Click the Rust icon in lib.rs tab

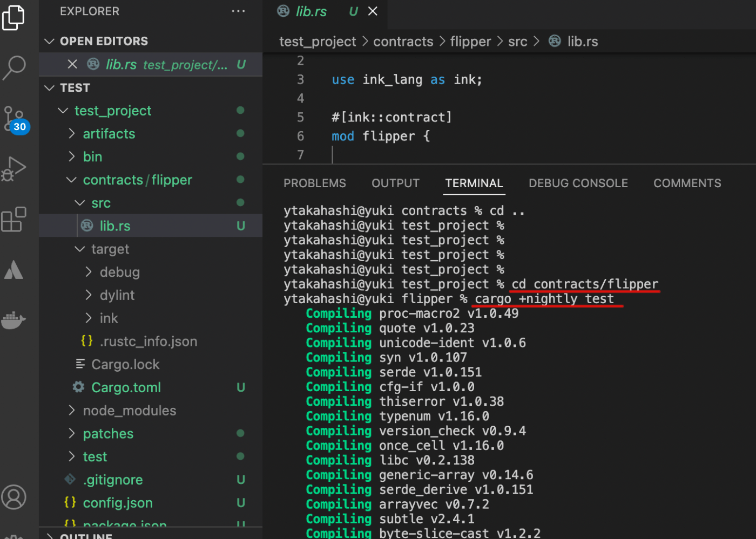(283, 11)
